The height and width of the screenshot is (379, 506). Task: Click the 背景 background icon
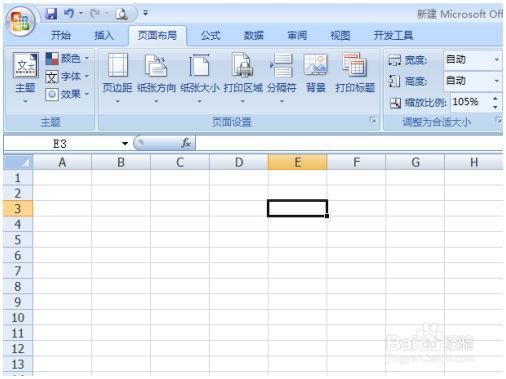tap(316, 72)
